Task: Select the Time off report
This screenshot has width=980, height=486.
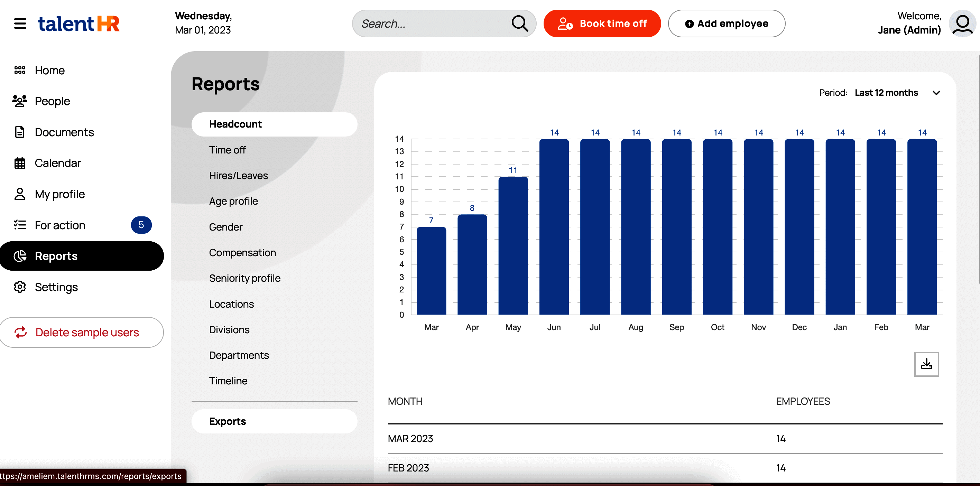Action: coord(227,150)
